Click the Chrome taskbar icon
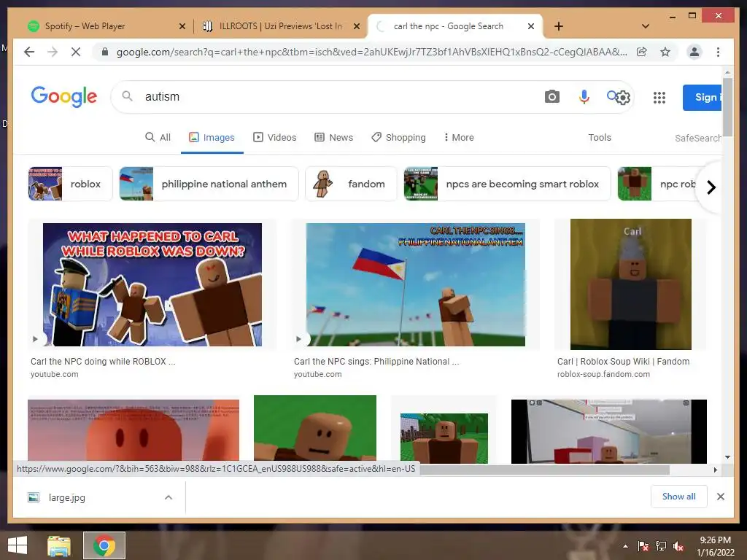Viewport: 747px width, 560px height. (104, 545)
